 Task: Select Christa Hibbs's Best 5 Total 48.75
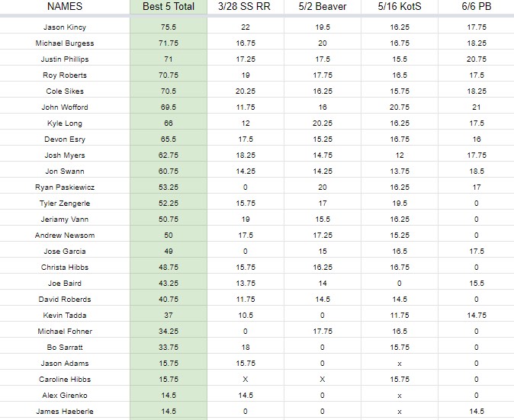point(169,268)
